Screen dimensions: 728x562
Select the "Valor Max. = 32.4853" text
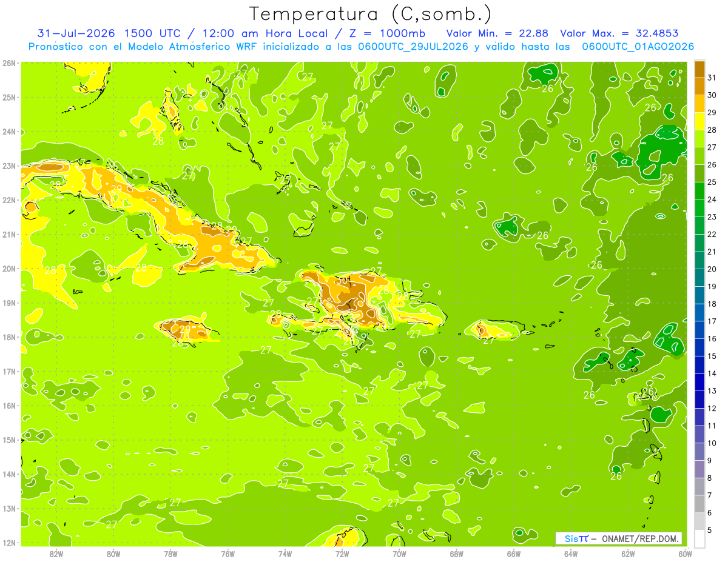(619, 33)
